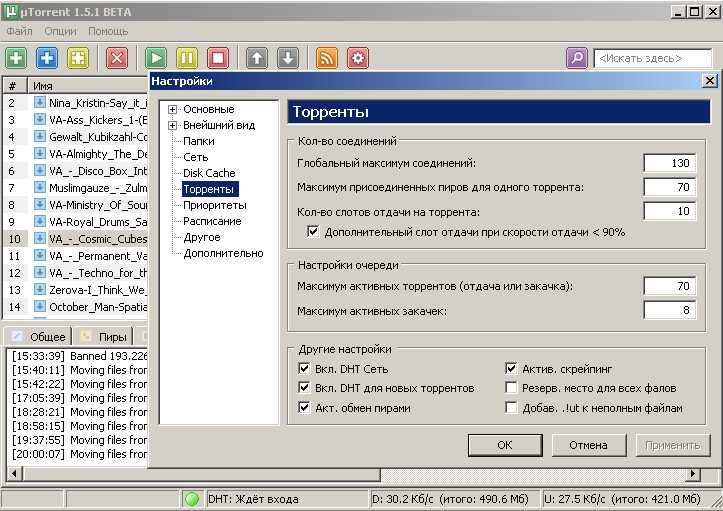Enable adding .!ut to incomplete files checkbox
This screenshot has height=511, width=723.
511,408
